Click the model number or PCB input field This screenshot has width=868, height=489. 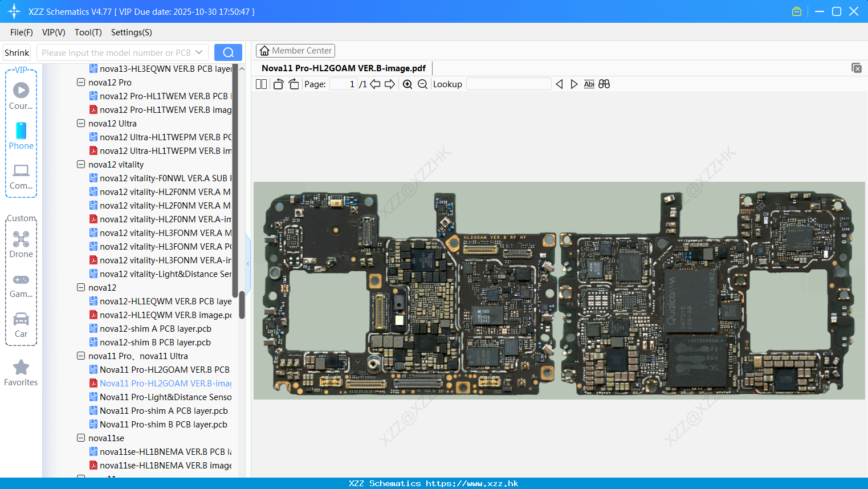116,52
